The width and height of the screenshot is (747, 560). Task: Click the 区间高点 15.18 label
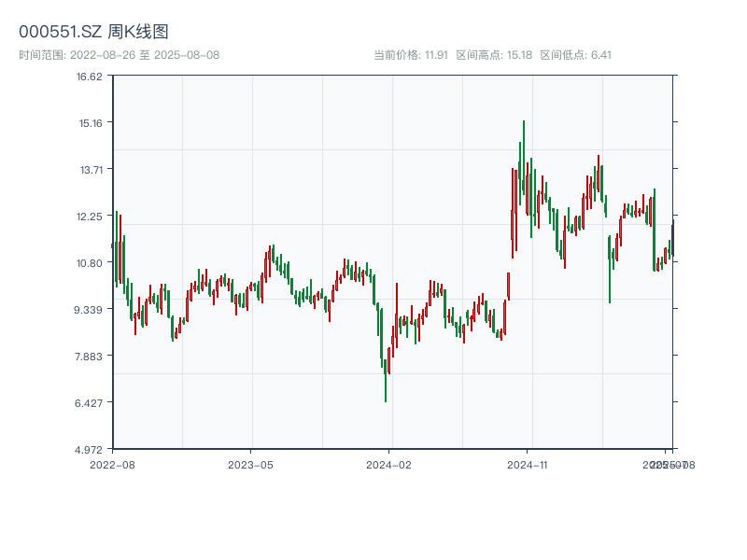tap(494, 54)
